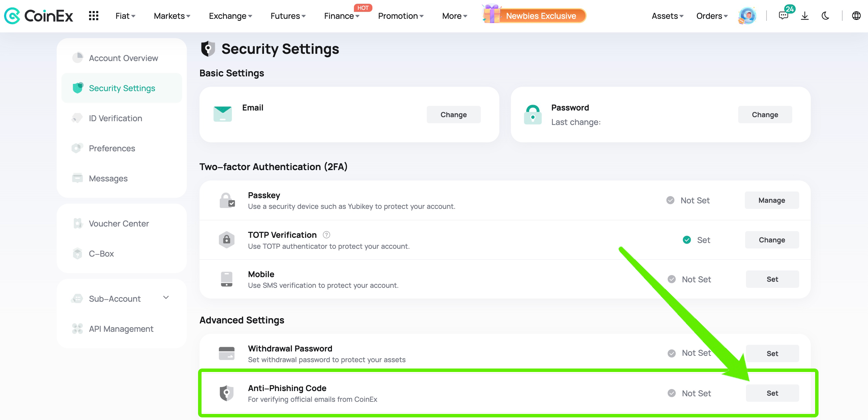The height and width of the screenshot is (420, 868).
Task: Open Voucher Center in sidebar
Action: click(122, 224)
